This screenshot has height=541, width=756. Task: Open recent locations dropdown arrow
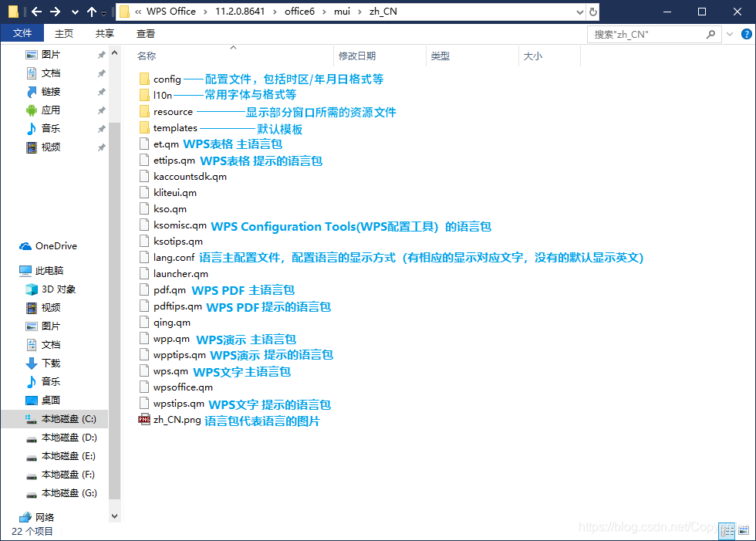click(x=75, y=12)
